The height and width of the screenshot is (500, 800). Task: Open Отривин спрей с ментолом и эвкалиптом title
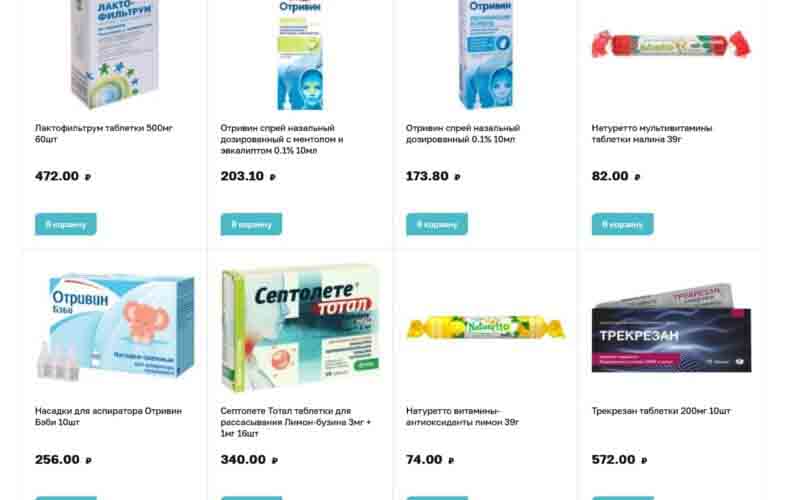[282, 139]
